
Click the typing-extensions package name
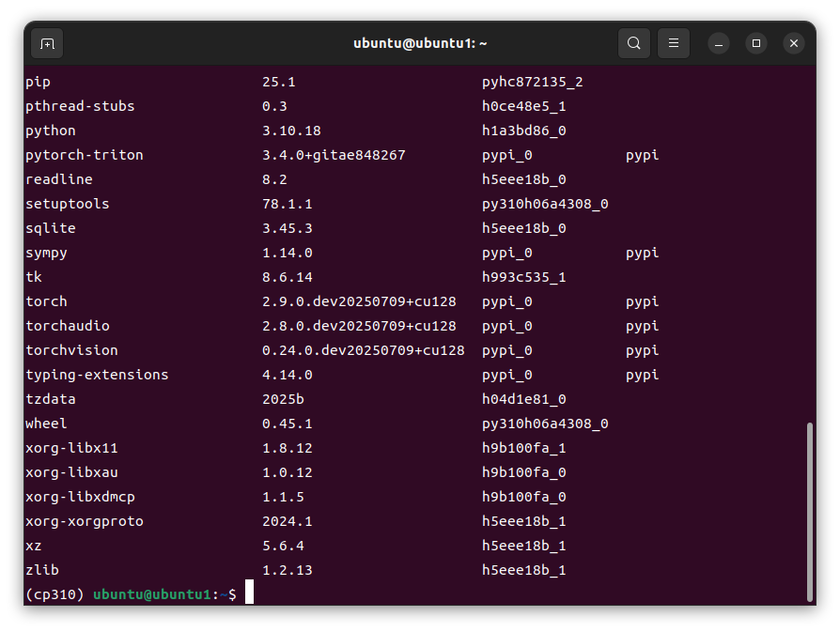(x=97, y=375)
